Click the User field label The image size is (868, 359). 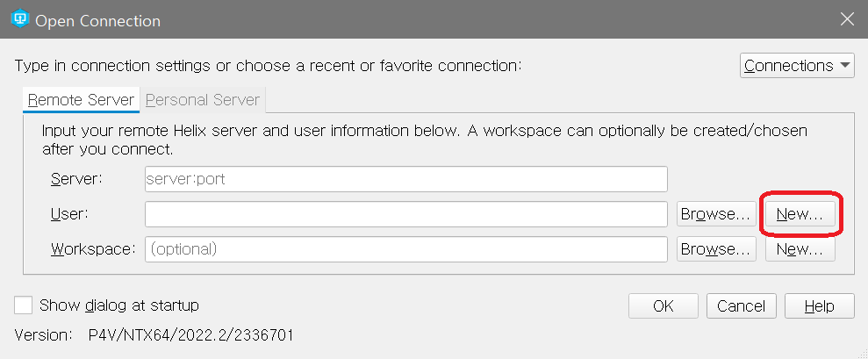[69, 214]
